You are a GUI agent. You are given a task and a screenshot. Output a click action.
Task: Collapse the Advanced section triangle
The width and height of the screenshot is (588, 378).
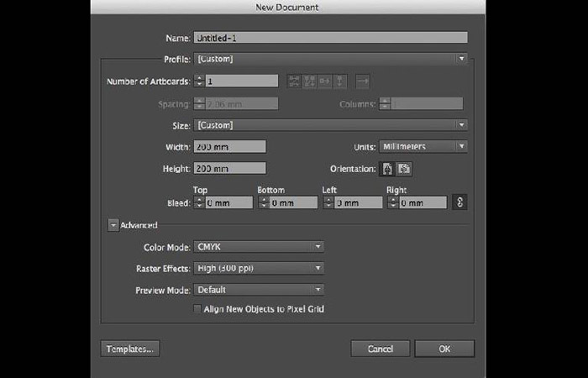coord(113,225)
